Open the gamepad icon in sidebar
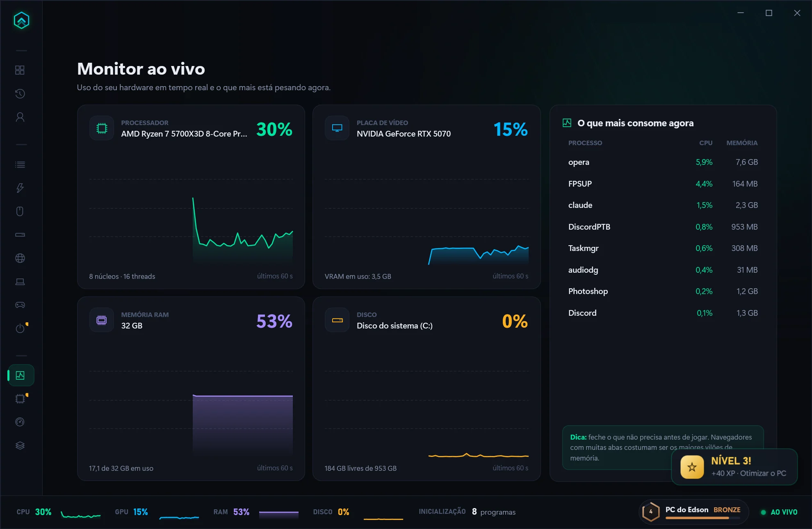 pos(20,305)
